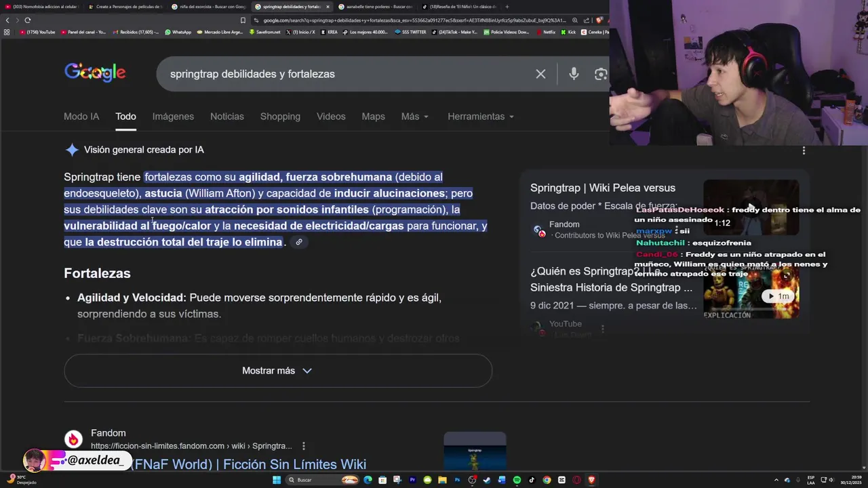Open a new browser tab with the plus

pyautogui.click(x=507, y=7)
